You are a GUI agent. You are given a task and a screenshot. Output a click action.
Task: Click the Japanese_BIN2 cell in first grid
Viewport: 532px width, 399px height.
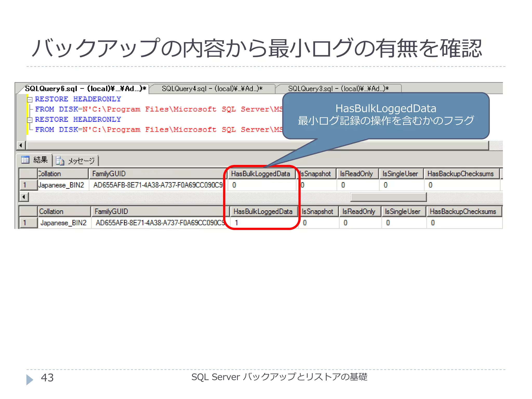[63, 185]
